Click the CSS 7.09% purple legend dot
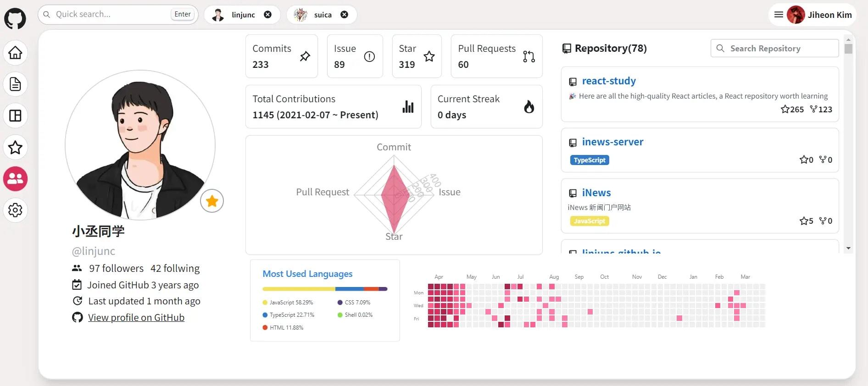 click(340, 303)
